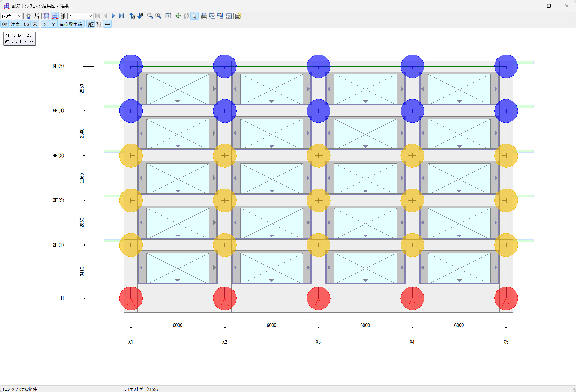Toggle the NG result filter
The height and width of the screenshot is (392, 576).
tap(27, 24)
